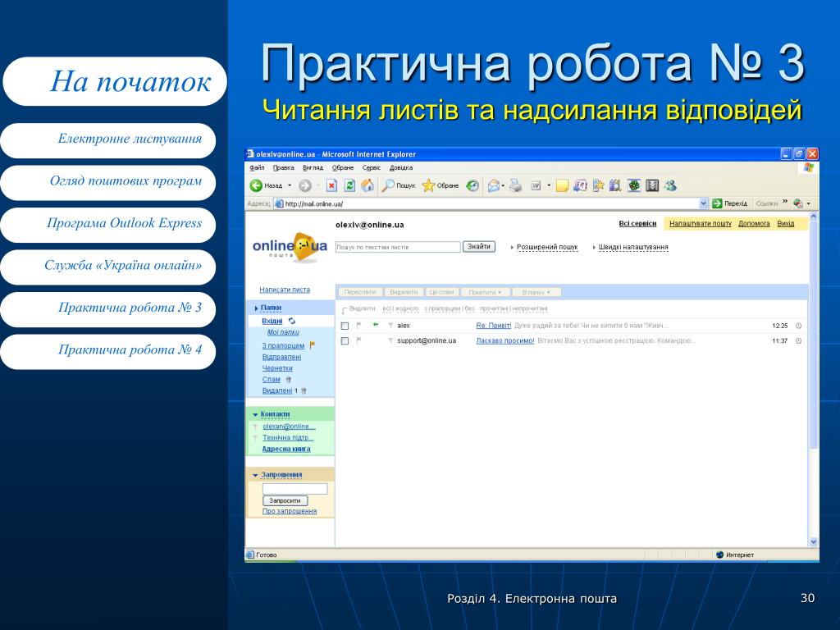Open the Обране menu
The height and width of the screenshot is (630, 840).
[x=343, y=167]
